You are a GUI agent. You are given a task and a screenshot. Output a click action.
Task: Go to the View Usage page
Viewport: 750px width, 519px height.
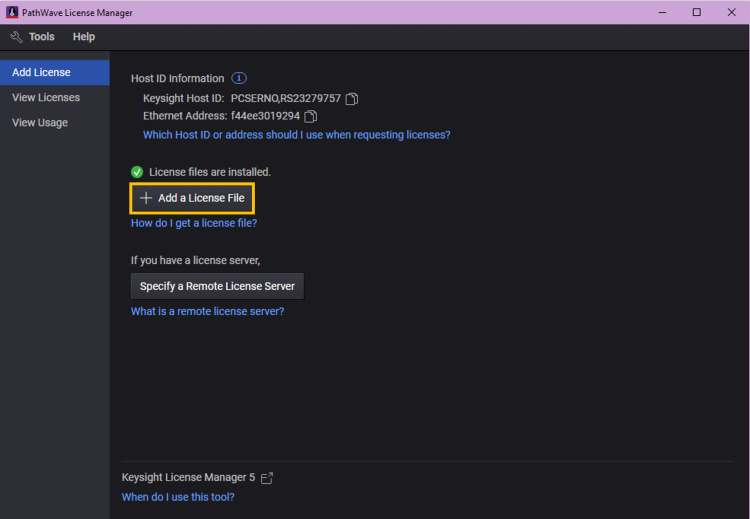click(40, 123)
